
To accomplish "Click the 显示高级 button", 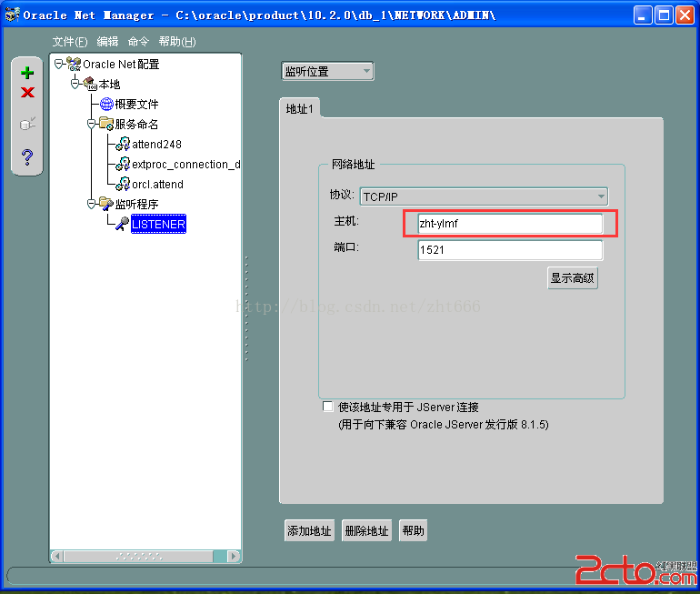I will click(x=573, y=278).
